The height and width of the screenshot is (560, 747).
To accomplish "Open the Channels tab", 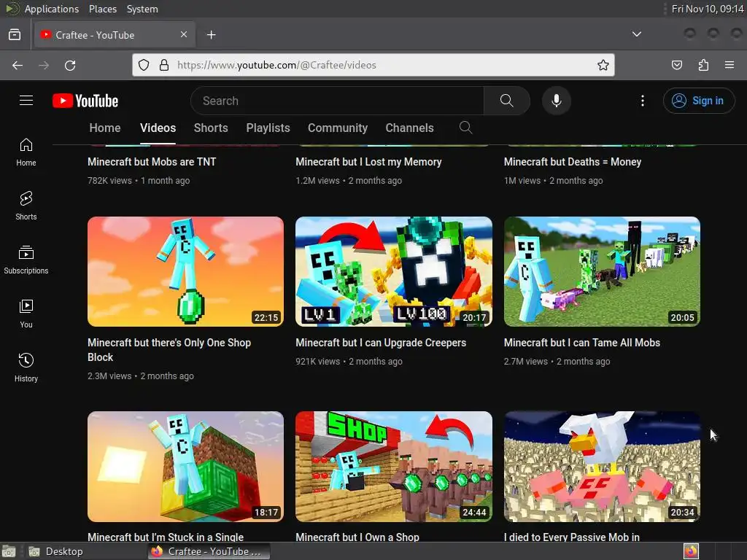I will 409,128.
